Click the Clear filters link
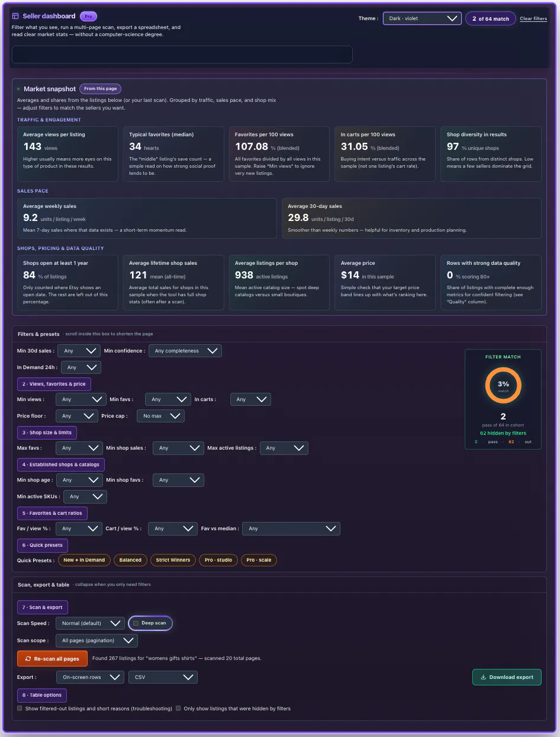The image size is (560, 737). (x=533, y=19)
